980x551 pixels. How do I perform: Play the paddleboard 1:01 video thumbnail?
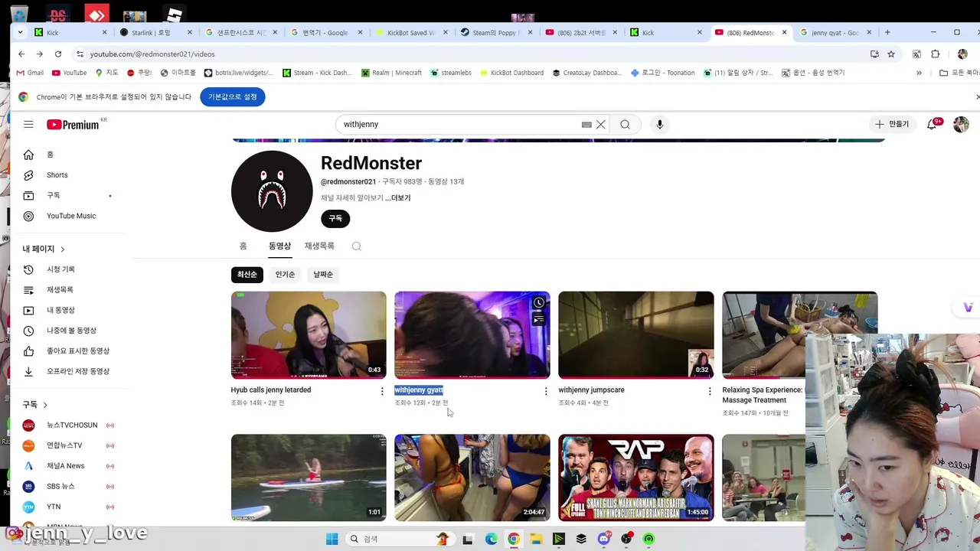tap(309, 478)
